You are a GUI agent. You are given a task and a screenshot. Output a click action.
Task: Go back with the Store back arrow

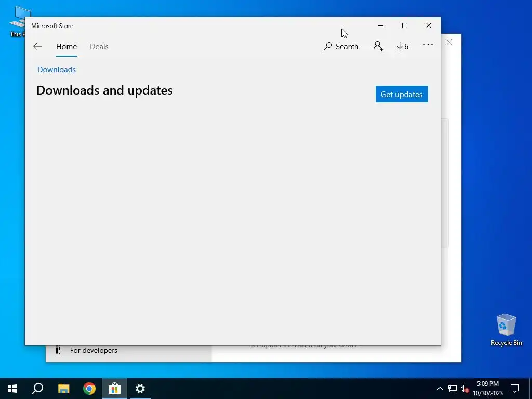pyautogui.click(x=37, y=46)
